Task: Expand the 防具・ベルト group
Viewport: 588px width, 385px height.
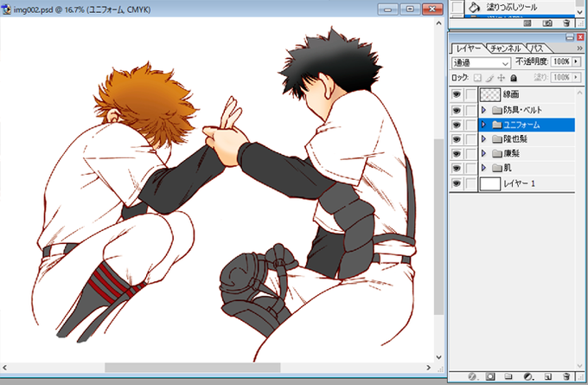Action: (483, 110)
